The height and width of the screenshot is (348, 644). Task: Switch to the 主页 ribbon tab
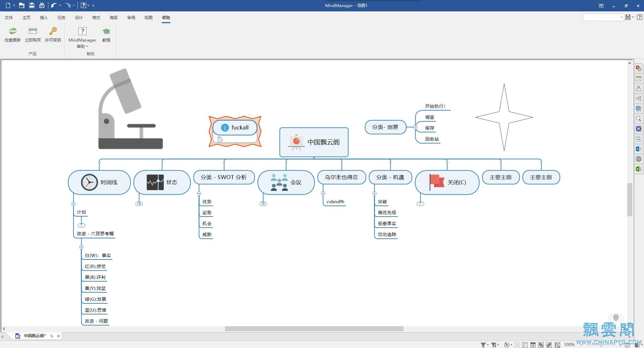[26, 17]
